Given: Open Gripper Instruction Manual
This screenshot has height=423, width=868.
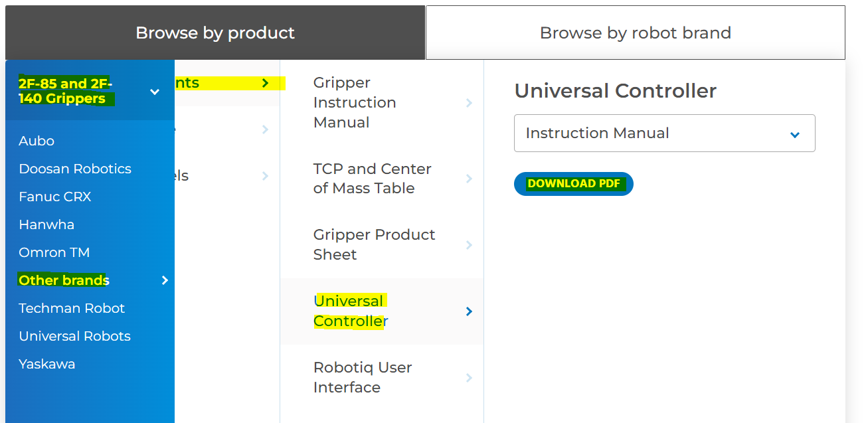Looking at the screenshot, I should [x=355, y=102].
